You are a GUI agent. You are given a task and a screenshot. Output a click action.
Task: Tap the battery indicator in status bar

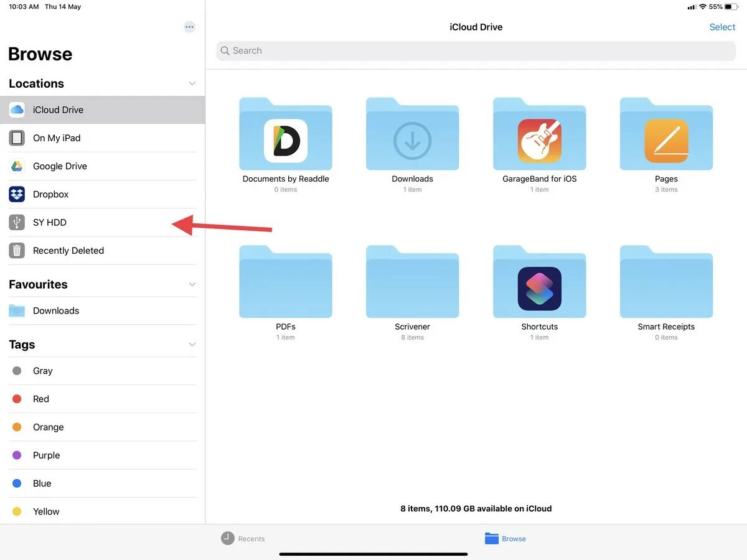tap(731, 7)
